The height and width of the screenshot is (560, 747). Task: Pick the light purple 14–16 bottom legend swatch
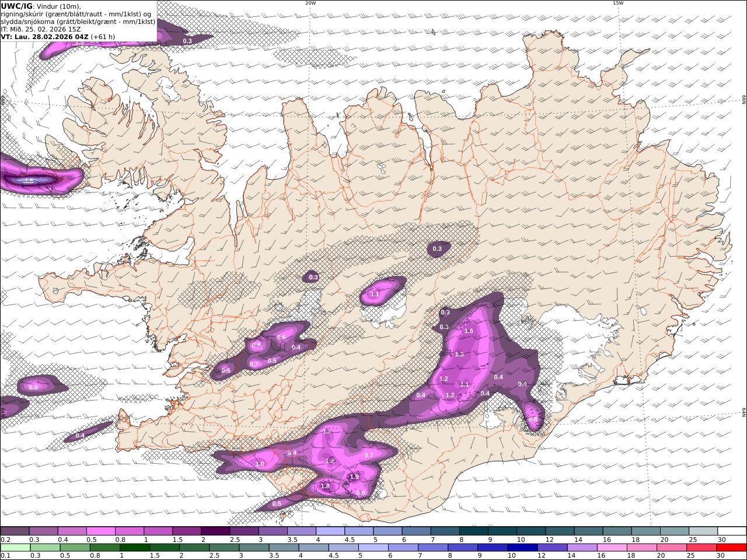(x=582, y=548)
